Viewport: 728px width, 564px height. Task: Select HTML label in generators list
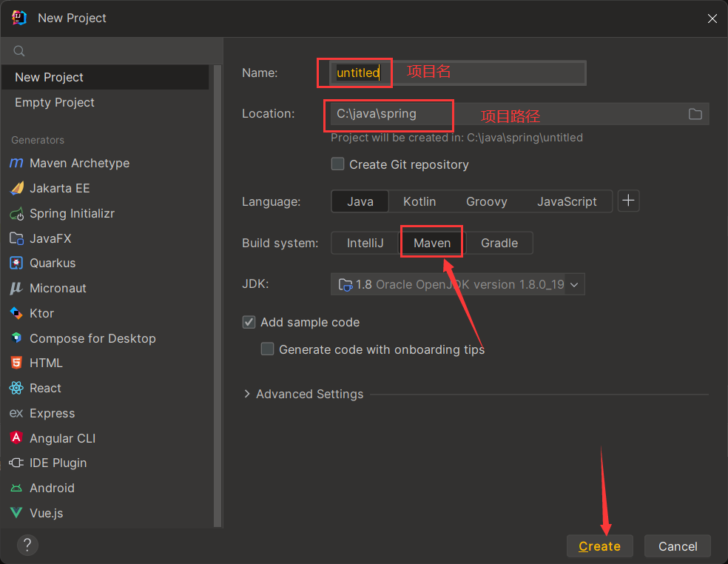coord(46,363)
